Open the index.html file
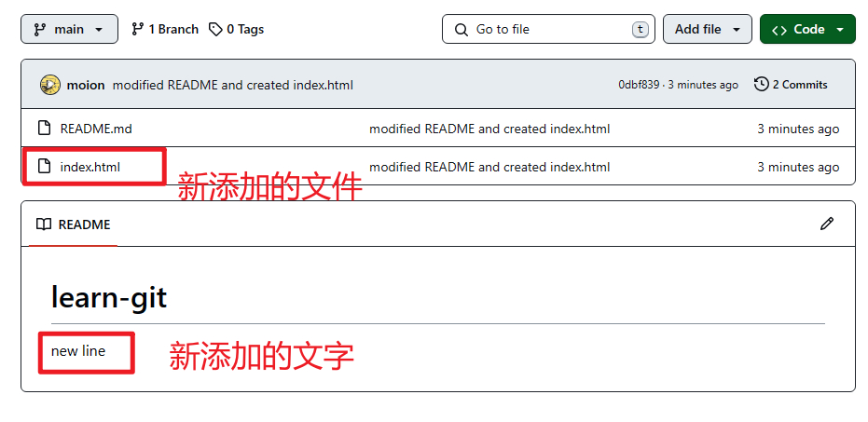Viewport: 868px width, 422px height. tap(90, 167)
